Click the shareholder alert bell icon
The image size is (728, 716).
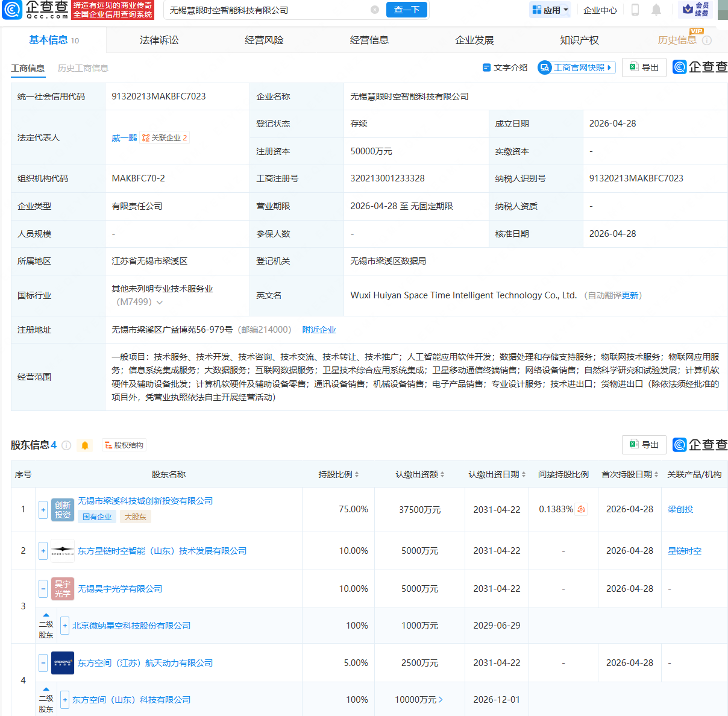pos(85,445)
